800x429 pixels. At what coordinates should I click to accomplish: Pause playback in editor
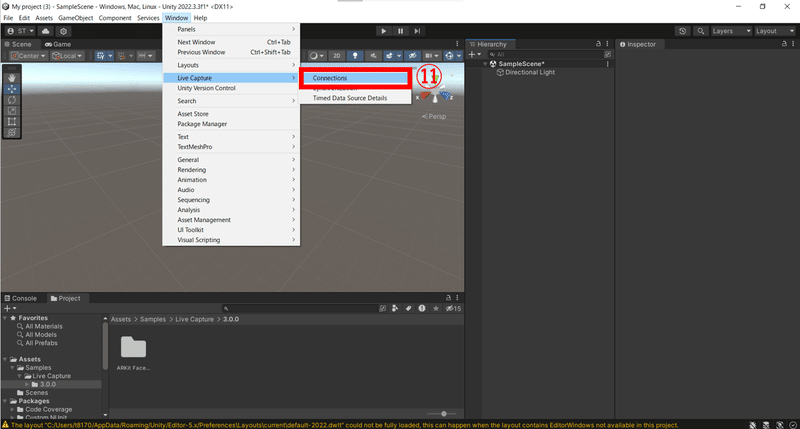tap(401, 31)
